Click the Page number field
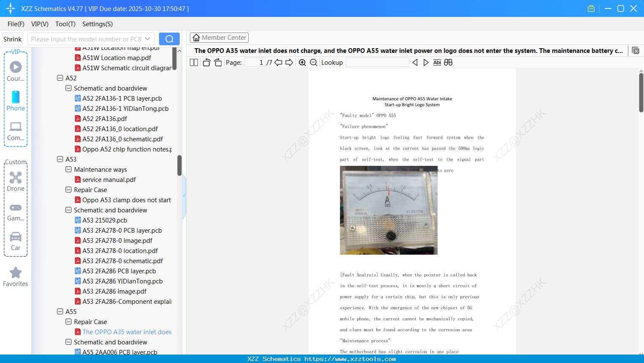The height and width of the screenshot is (363, 644). [x=255, y=63]
